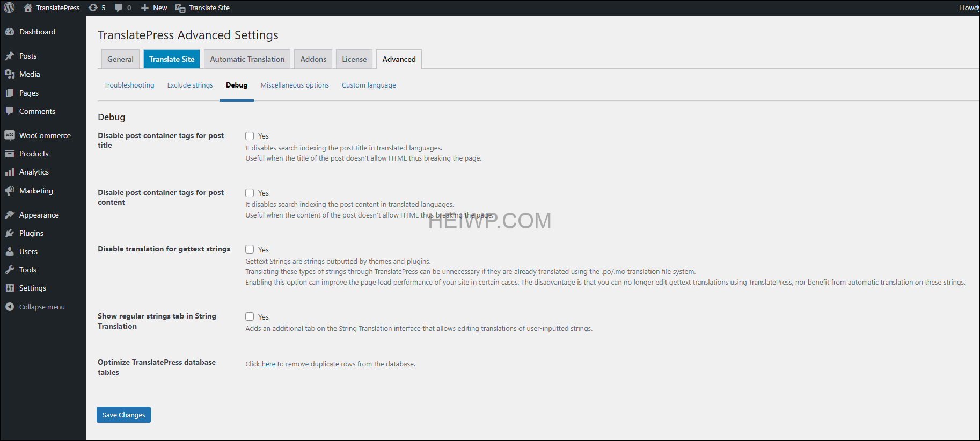Open the New content menu in admin bar
The height and width of the screenshot is (441, 980).
tap(154, 8)
